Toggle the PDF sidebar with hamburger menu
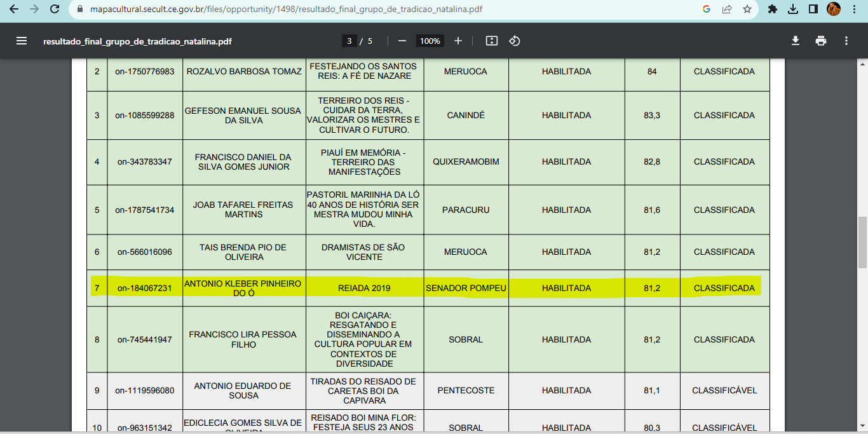Screen dimensions: 868x434 click(22, 41)
